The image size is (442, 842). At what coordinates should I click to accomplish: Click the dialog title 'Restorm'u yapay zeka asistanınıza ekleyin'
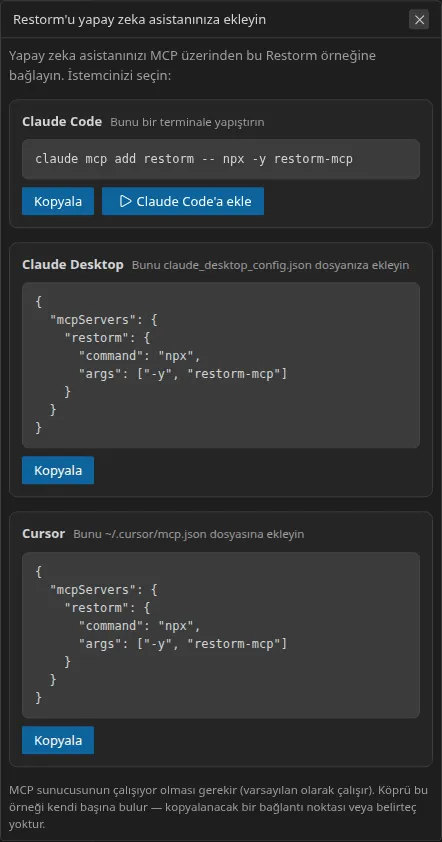coord(140,20)
